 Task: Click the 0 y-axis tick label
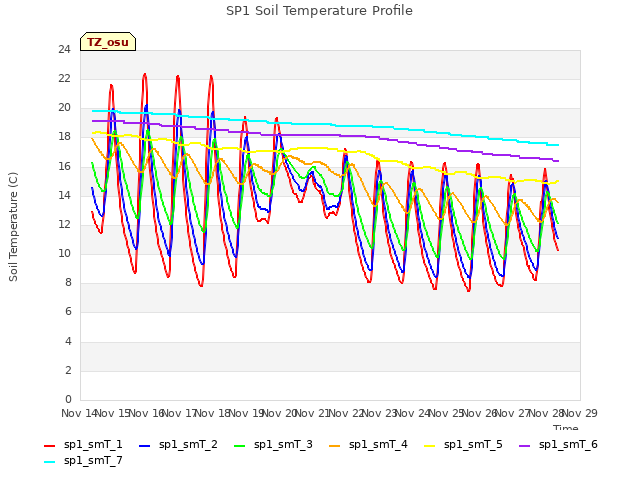point(68,399)
